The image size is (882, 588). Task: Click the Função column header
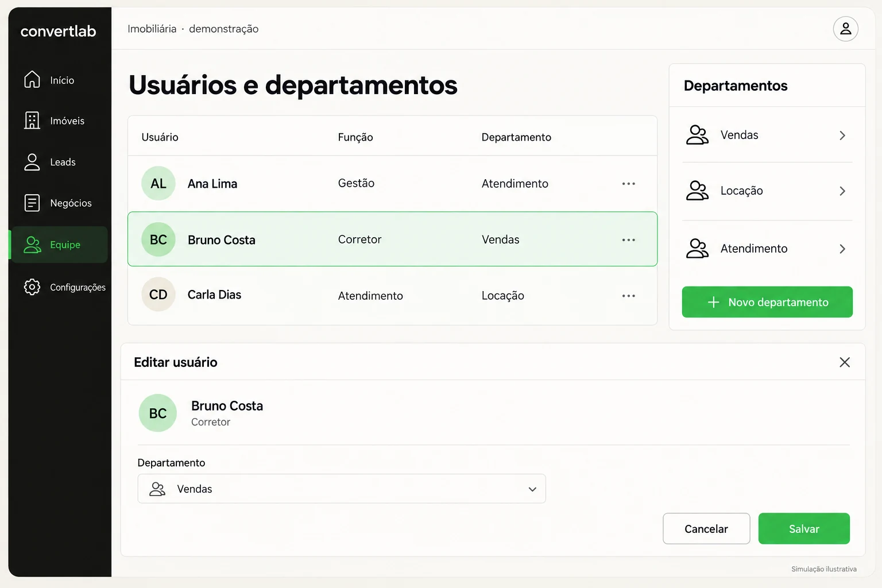[x=355, y=137]
